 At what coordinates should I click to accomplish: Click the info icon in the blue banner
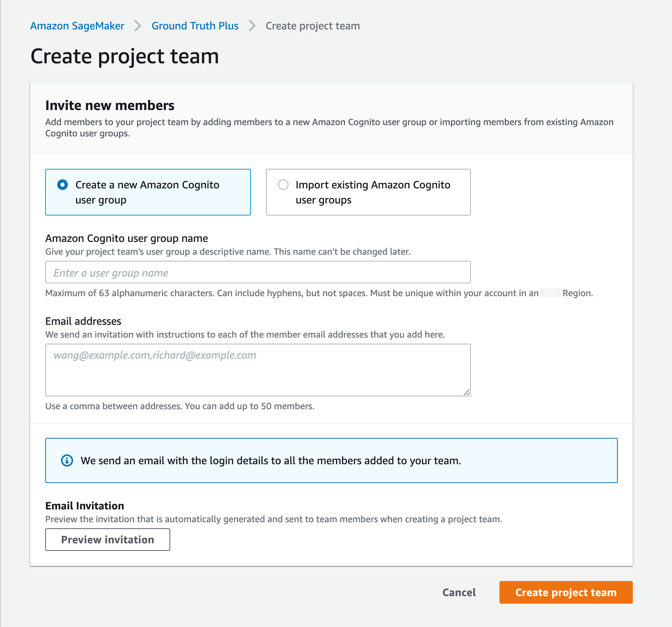tap(67, 460)
